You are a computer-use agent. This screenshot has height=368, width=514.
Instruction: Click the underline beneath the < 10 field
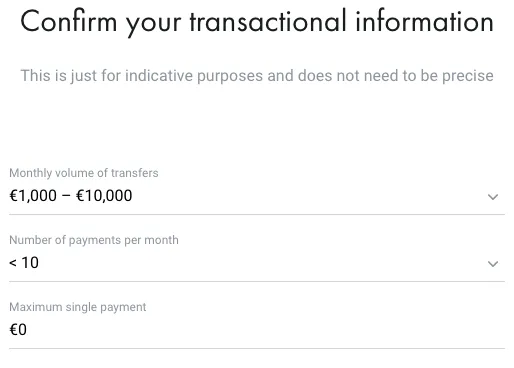pos(257,281)
